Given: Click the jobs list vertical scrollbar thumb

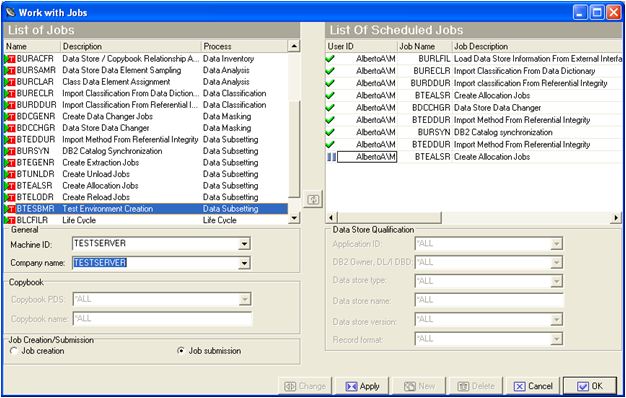Looking at the screenshot, I should tap(294, 149).
